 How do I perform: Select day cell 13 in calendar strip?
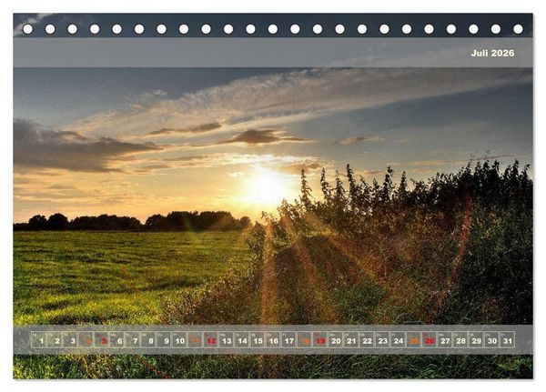click(227, 340)
